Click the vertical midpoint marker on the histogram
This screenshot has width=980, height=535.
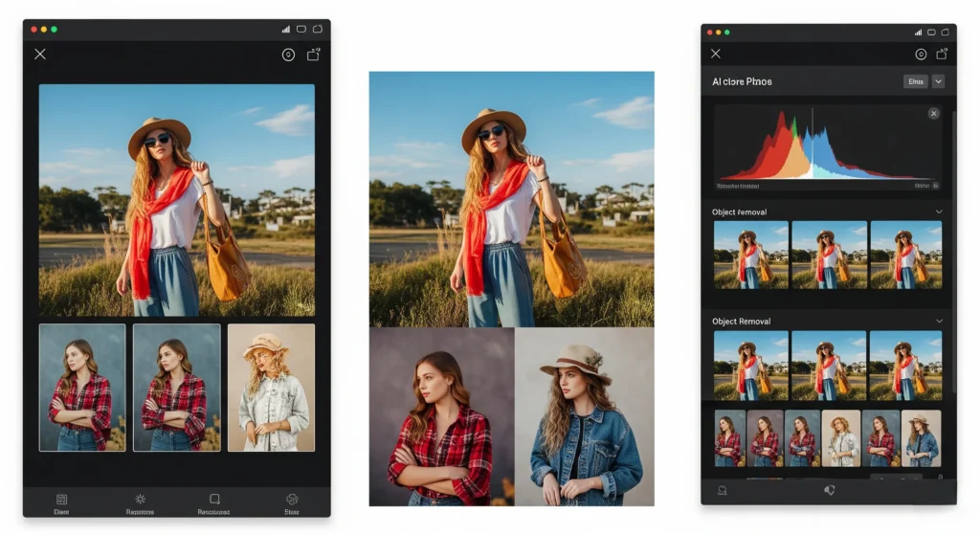[813, 143]
